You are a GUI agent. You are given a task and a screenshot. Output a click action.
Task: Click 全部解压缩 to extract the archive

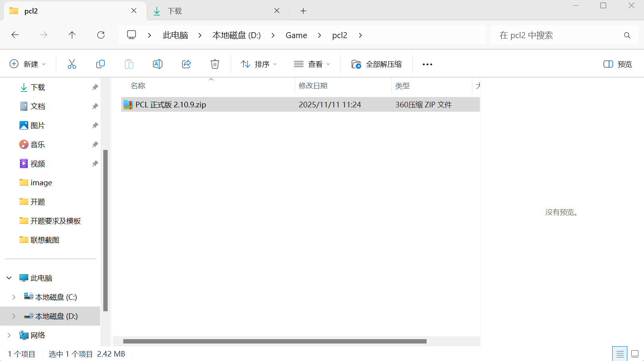[376, 64]
